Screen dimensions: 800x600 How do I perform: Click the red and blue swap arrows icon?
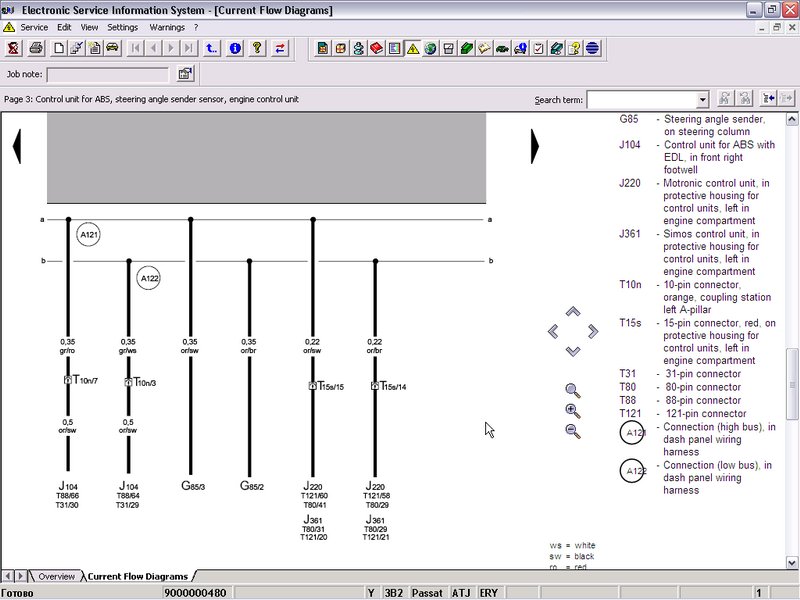[280, 48]
